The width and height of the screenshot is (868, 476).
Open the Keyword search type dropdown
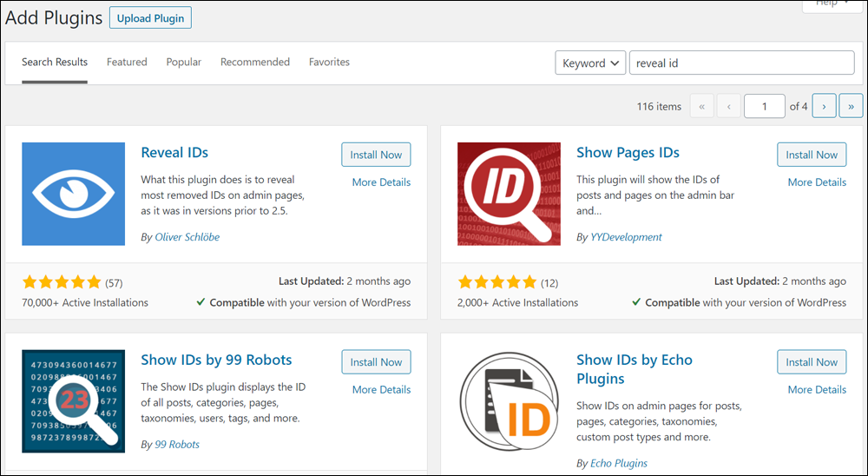coord(590,63)
